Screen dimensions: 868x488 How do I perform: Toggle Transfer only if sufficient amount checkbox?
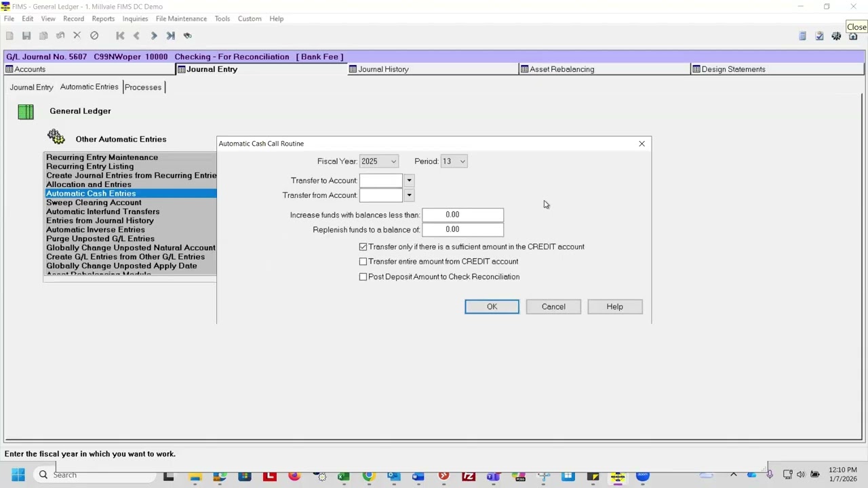(363, 247)
